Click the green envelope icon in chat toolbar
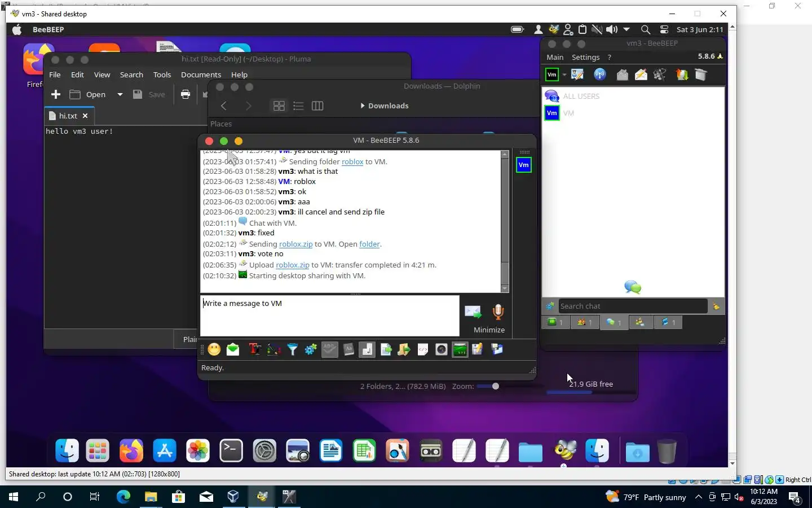Screen dimensions: 812x508 233,349
